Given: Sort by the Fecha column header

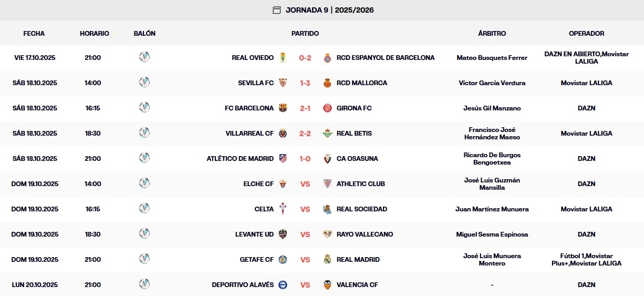Looking at the screenshot, I should pos(34,34).
